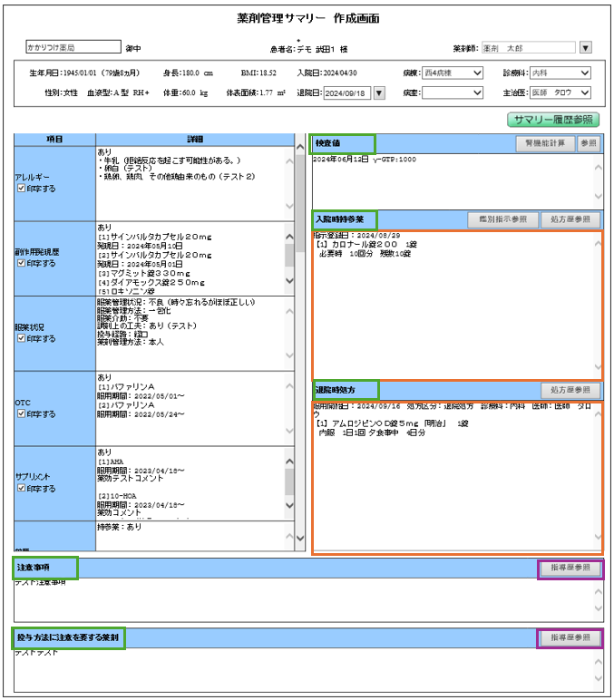
Task: Toggle 印字する checkbox for サプリメント
Action: (x=21, y=488)
